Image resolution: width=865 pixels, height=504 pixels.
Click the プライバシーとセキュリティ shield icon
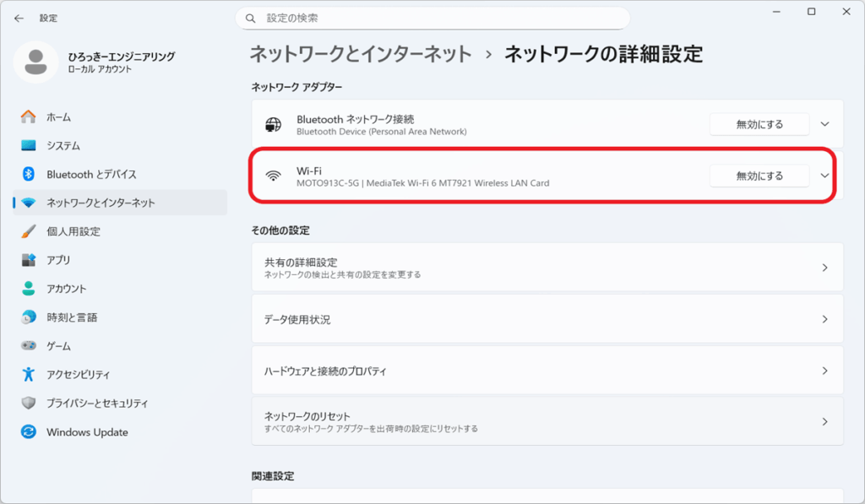tap(28, 403)
